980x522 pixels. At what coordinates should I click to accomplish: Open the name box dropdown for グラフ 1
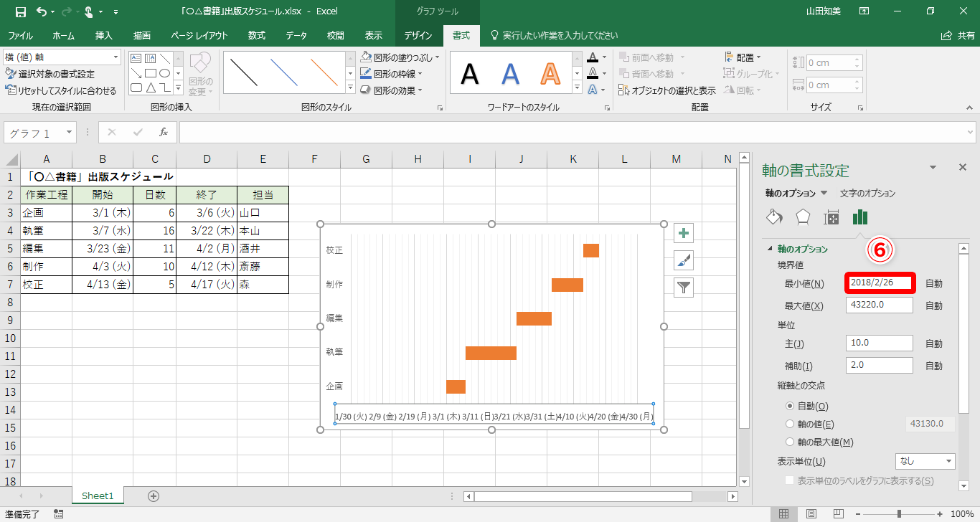click(x=70, y=133)
